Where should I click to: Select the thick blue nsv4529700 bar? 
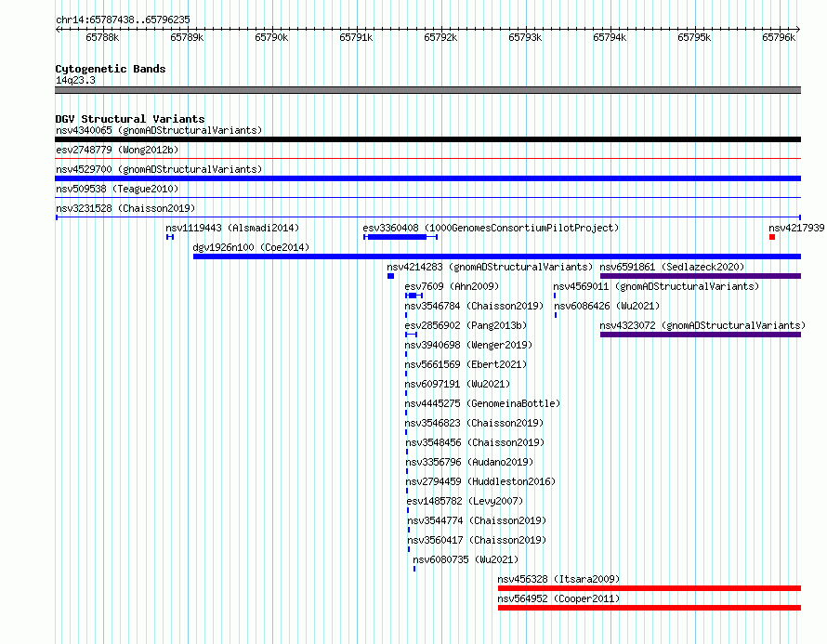pyautogui.click(x=427, y=178)
